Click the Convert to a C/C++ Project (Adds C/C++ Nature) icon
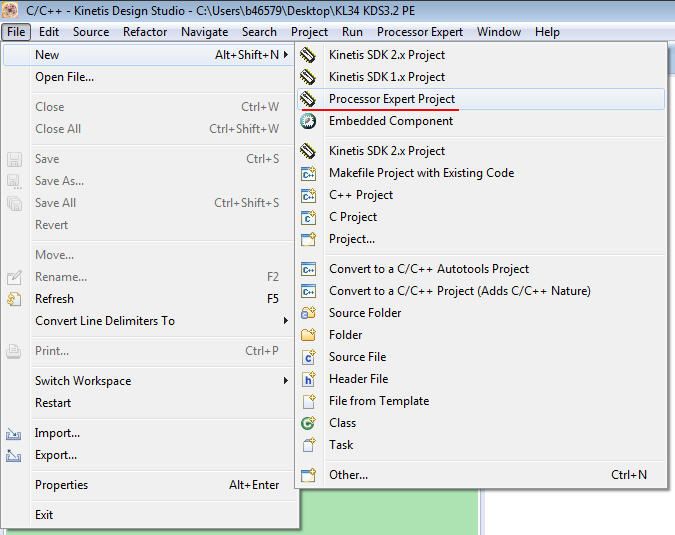The width and height of the screenshot is (675, 535). 308,291
